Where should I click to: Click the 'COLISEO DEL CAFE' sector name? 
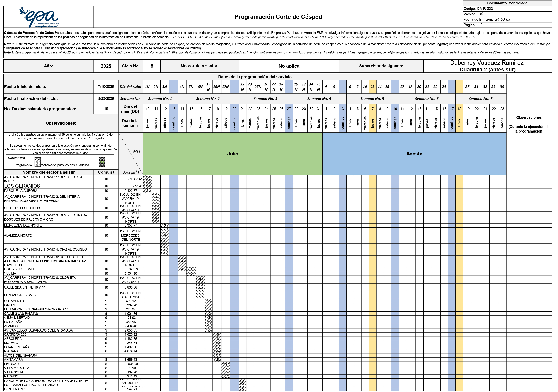tap(19, 269)
